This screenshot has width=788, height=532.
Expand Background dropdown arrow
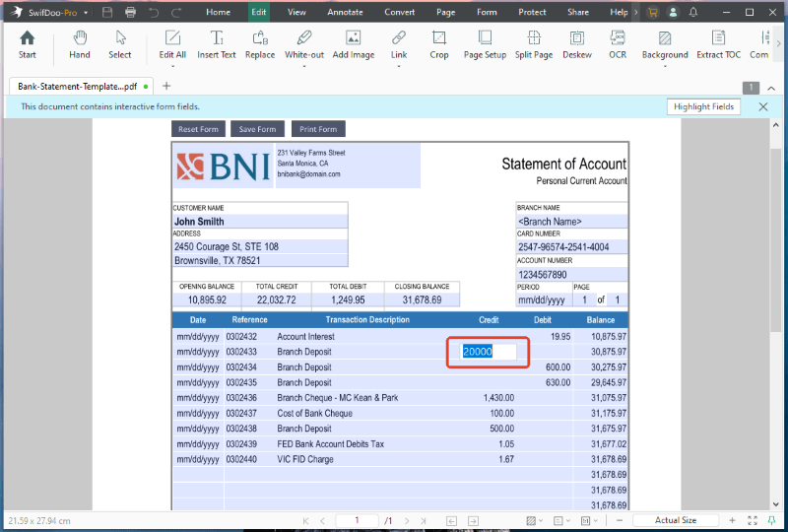point(665,66)
